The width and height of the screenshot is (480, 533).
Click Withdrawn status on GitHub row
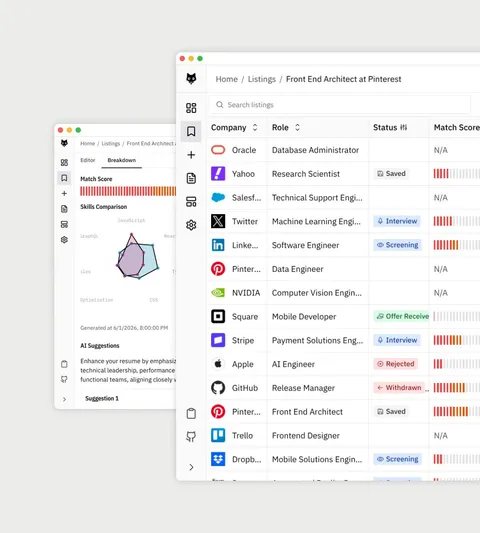click(399, 388)
